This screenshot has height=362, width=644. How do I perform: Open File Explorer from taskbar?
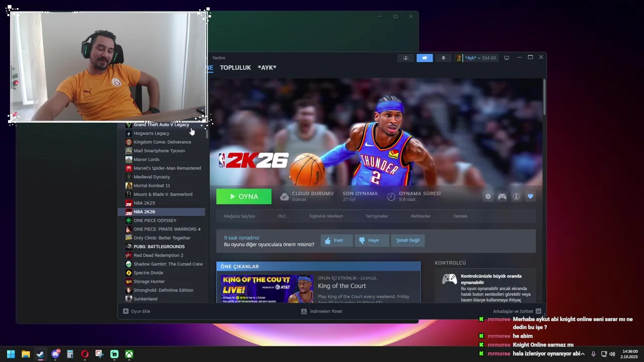[x=26, y=354]
